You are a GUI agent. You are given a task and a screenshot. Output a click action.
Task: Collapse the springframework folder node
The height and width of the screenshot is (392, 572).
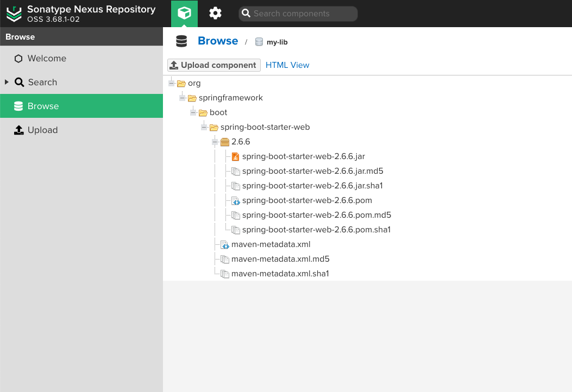pyautogui.click(x=183, y=98)
